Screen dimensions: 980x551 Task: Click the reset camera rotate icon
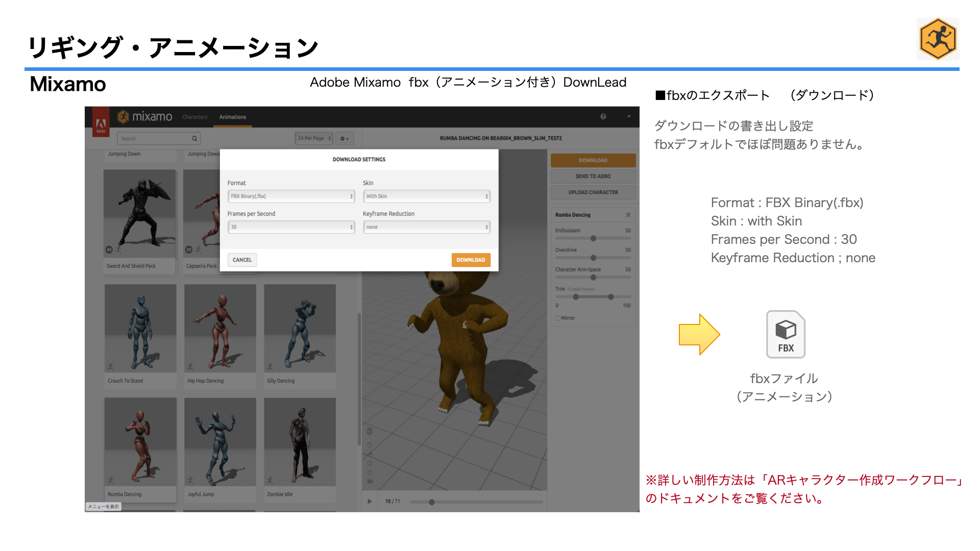point(370,445)
